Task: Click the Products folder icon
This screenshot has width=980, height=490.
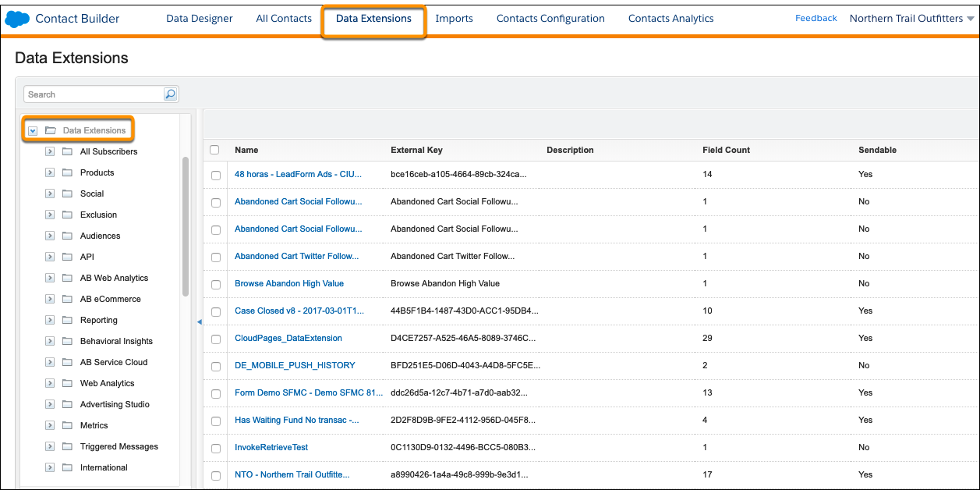Action: click(67, 172)
